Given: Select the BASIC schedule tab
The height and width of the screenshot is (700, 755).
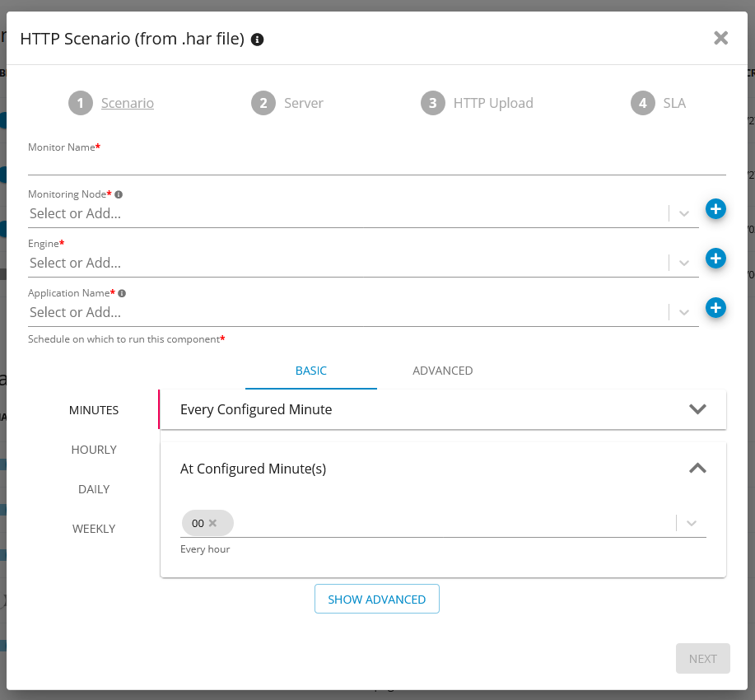Looking at the screenshot, I should pyautogui.click(x=310, y=371).
